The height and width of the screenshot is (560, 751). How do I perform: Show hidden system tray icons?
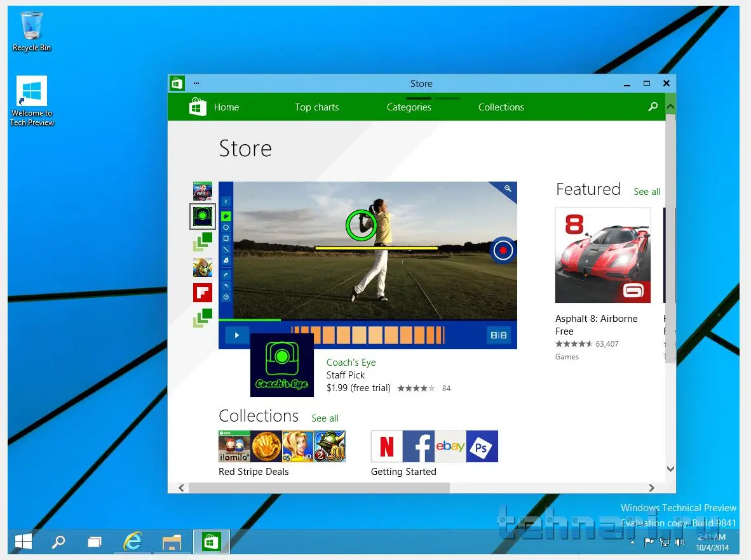point(632,543)
